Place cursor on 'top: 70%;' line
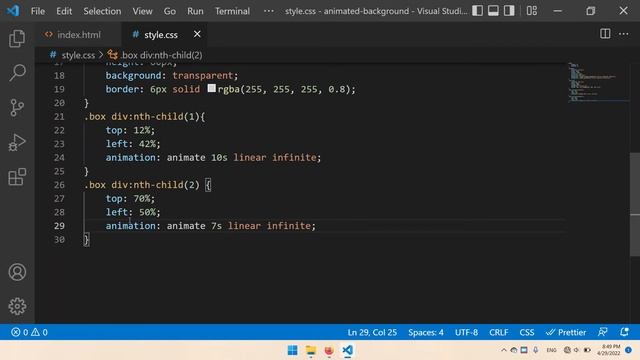The height and width of the screenshot is (360, 640). click(130, 199)
